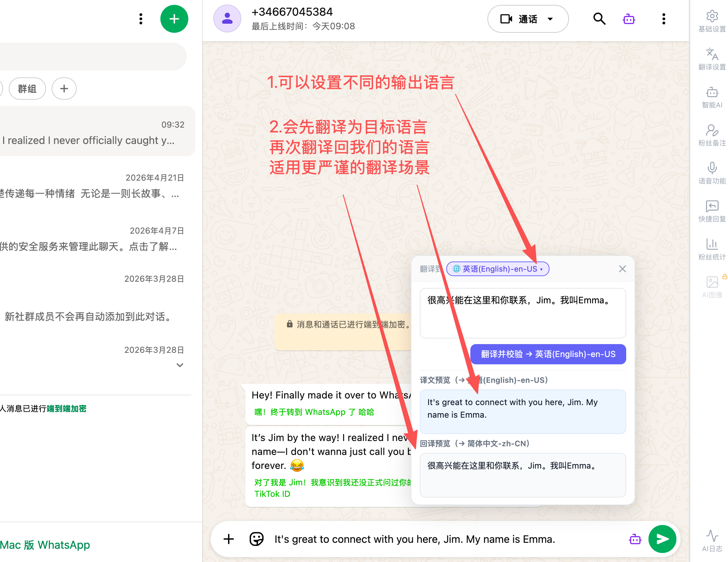Open the AI robot icon in chat header
The image size is (728, 562).
629,19
